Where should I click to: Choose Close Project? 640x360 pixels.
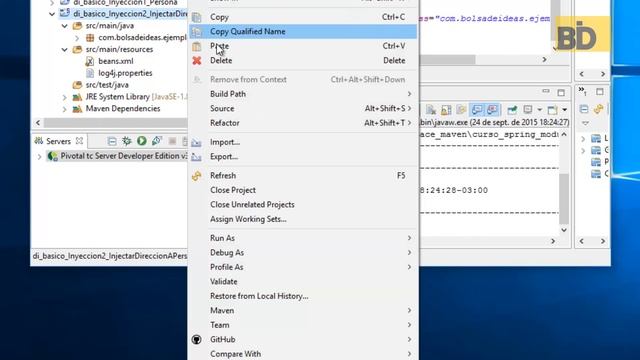[x=303, y=190]
